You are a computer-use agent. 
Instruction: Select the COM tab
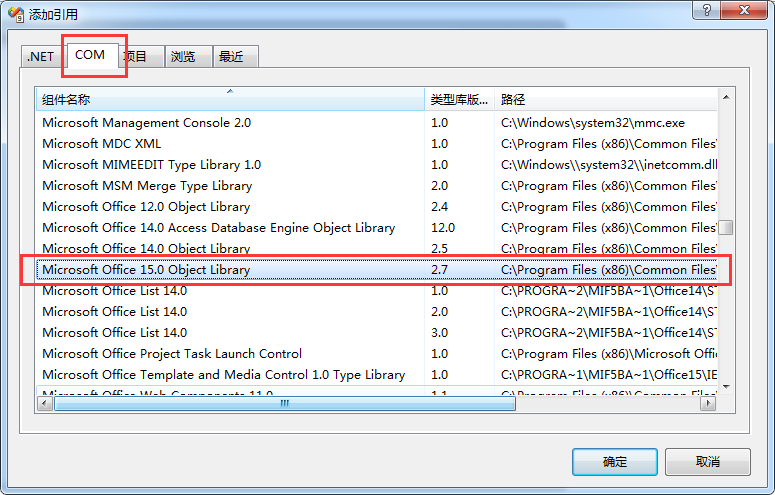pos(90,55)
